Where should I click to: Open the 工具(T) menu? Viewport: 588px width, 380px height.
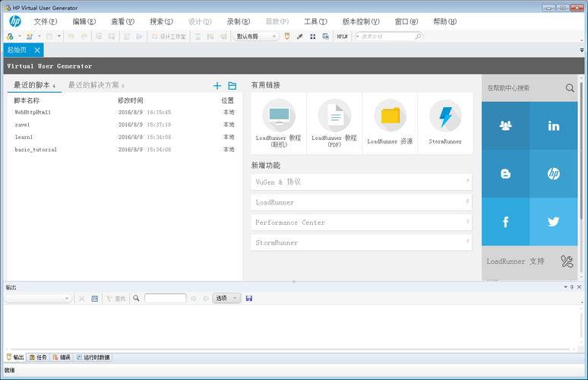tap(315, 21)
